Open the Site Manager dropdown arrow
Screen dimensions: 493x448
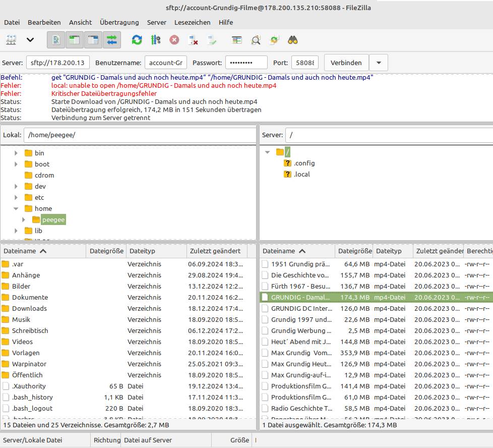click(30, 40)
